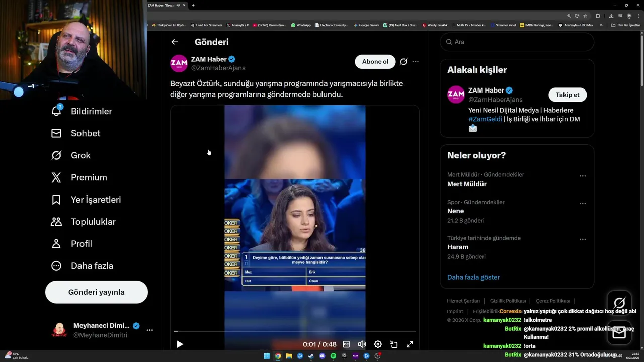Screen dimensions: 644x362
Task: Play the video in the post
Action: 180,344
